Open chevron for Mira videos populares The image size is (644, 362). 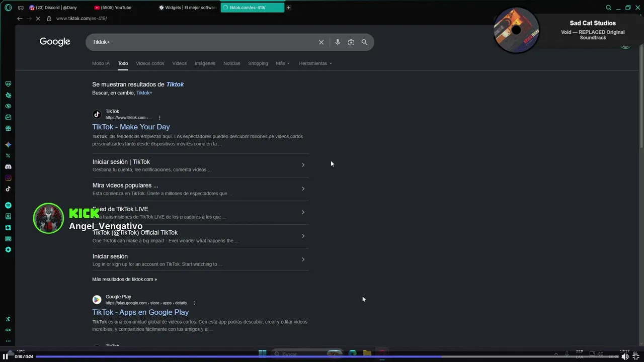303,189
